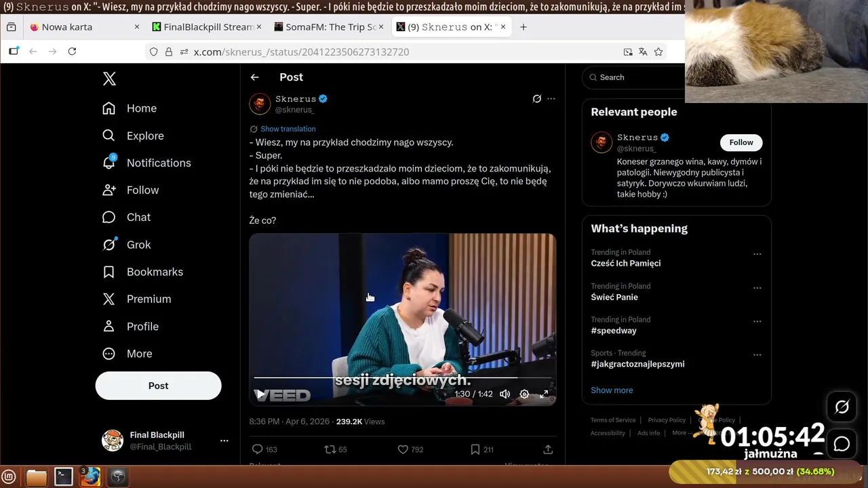Open Final Blackpill account menu dots
The height and width of the screenshot is (488, 868).
coord(224,441)
